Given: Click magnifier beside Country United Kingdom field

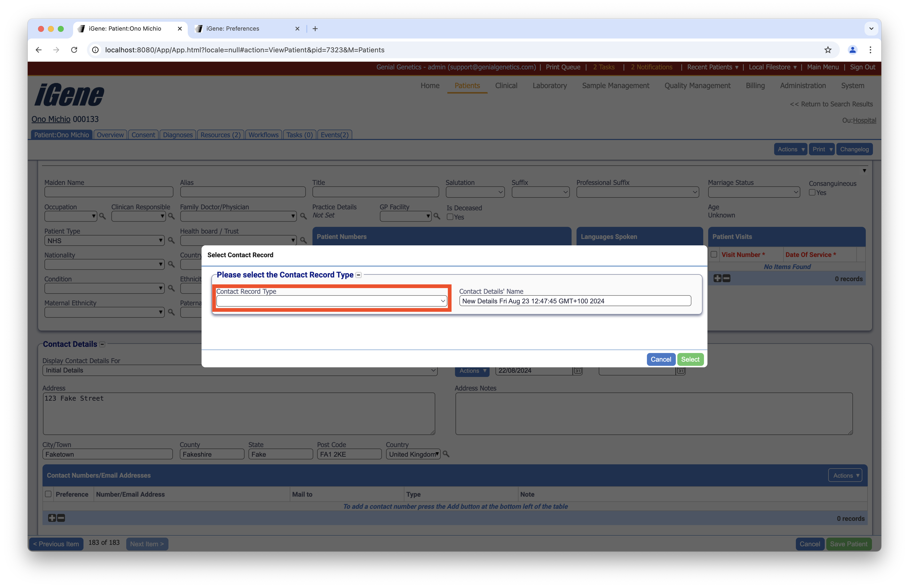Looking at the screenshot, I should click(446, 454).
